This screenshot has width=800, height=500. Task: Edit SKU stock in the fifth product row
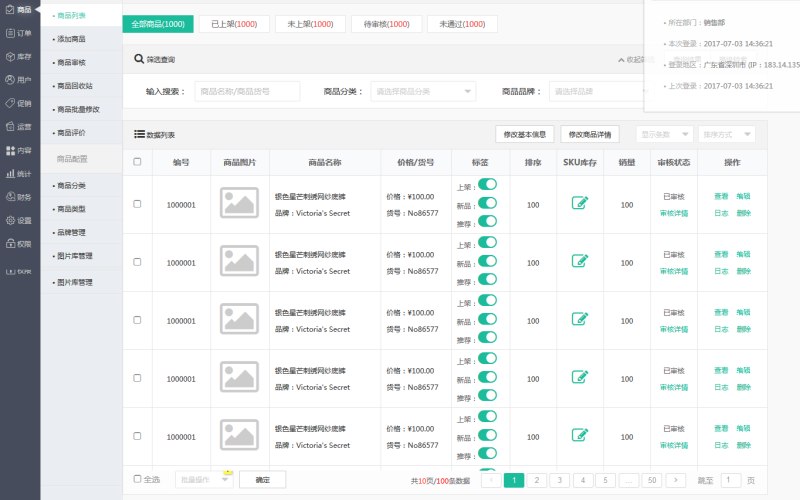click(580, 435)
